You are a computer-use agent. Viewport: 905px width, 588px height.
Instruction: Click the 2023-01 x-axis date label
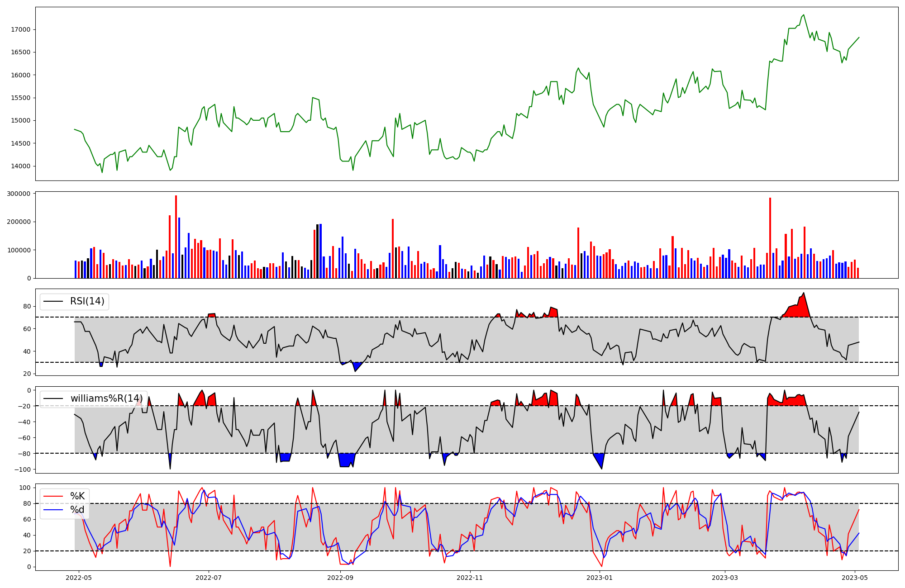[x=600, y=578]
